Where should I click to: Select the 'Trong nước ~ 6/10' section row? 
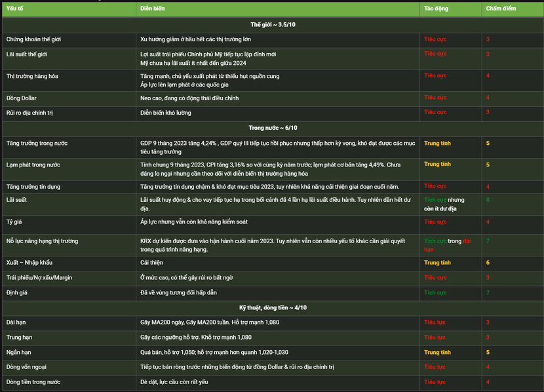coord(273,128)
